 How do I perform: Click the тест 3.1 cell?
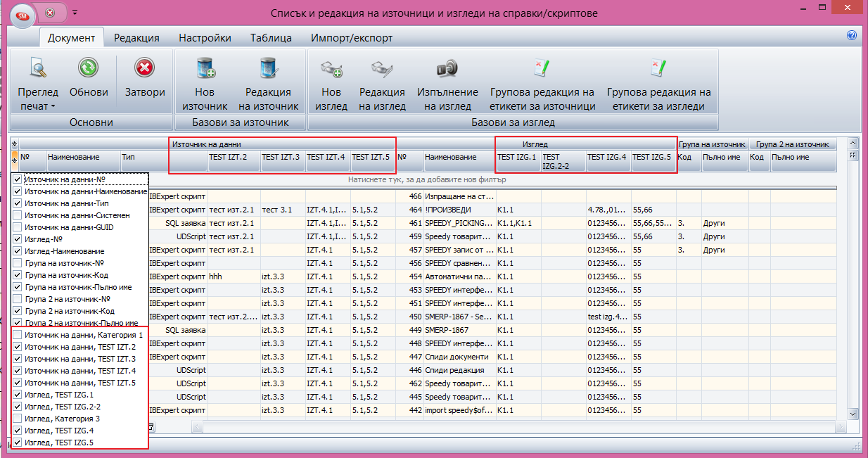[283, 210]
